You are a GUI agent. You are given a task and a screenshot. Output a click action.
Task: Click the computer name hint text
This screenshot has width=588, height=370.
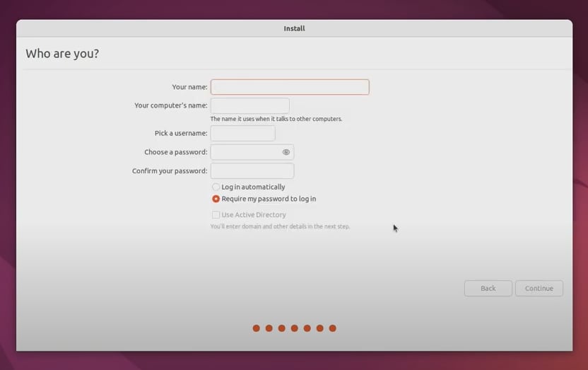click(x=276, y=119)
